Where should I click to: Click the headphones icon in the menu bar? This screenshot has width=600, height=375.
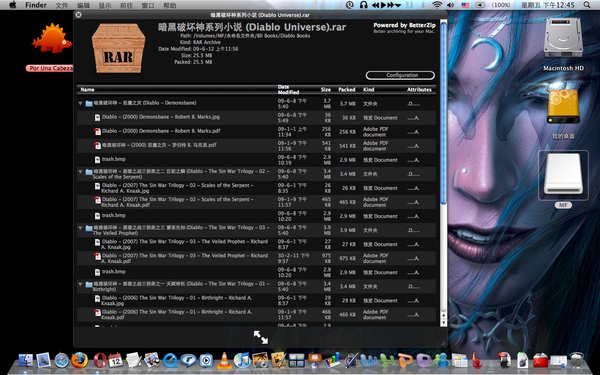[x=364, y=5]
